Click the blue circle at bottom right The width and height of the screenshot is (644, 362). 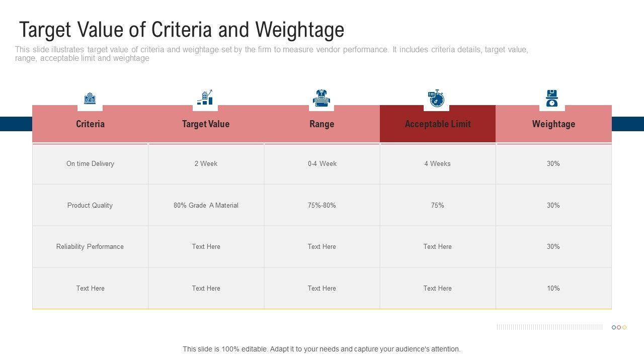click(614, 327)
